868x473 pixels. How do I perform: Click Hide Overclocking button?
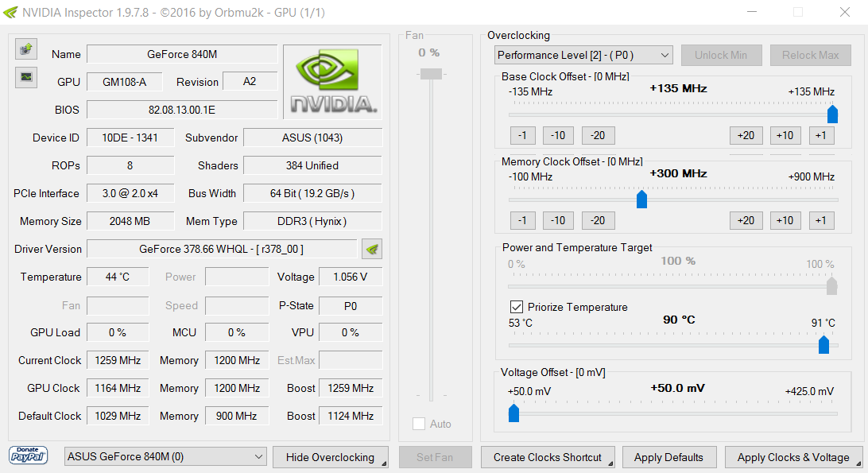click(x=331, y=457)
